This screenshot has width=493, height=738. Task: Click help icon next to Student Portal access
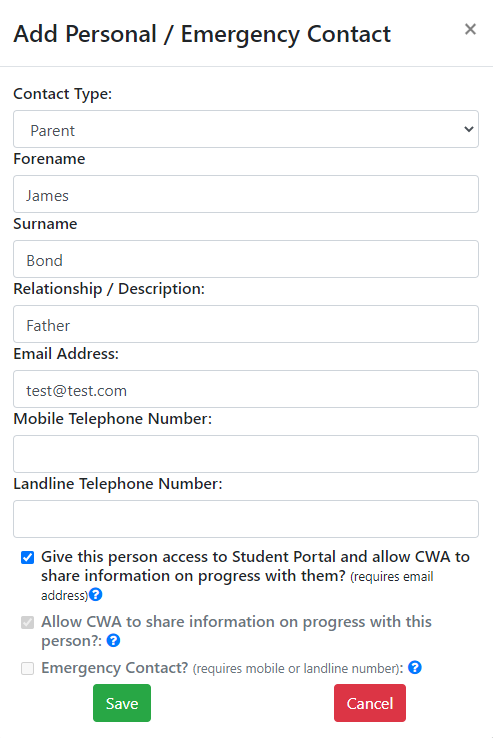(x=96, y=594)
